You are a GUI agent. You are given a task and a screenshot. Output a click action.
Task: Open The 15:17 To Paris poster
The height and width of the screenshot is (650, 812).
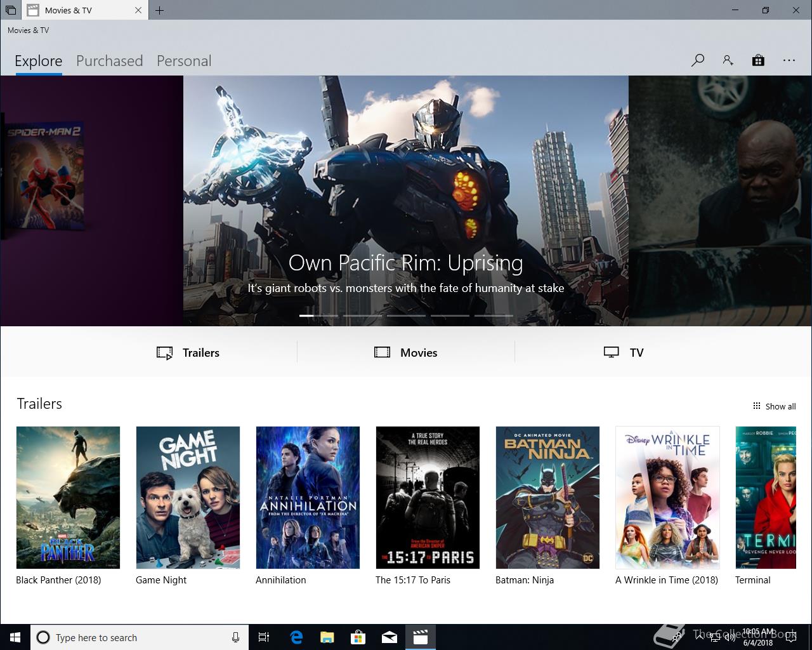pos(428,498)
